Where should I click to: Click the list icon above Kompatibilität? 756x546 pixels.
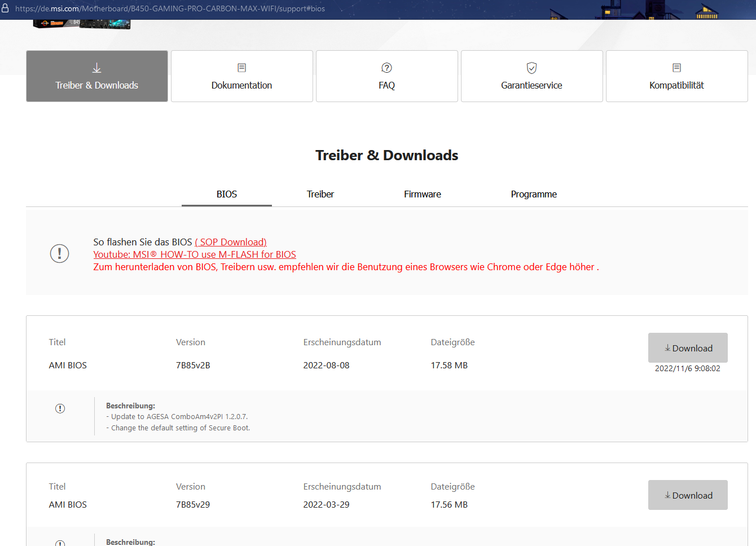tap(677, 68)
